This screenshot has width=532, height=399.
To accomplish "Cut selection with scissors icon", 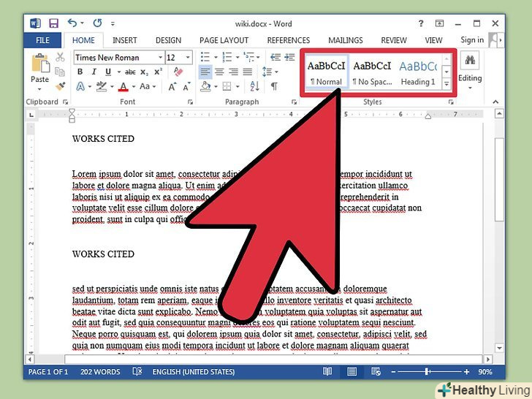I will coord(60,57).
